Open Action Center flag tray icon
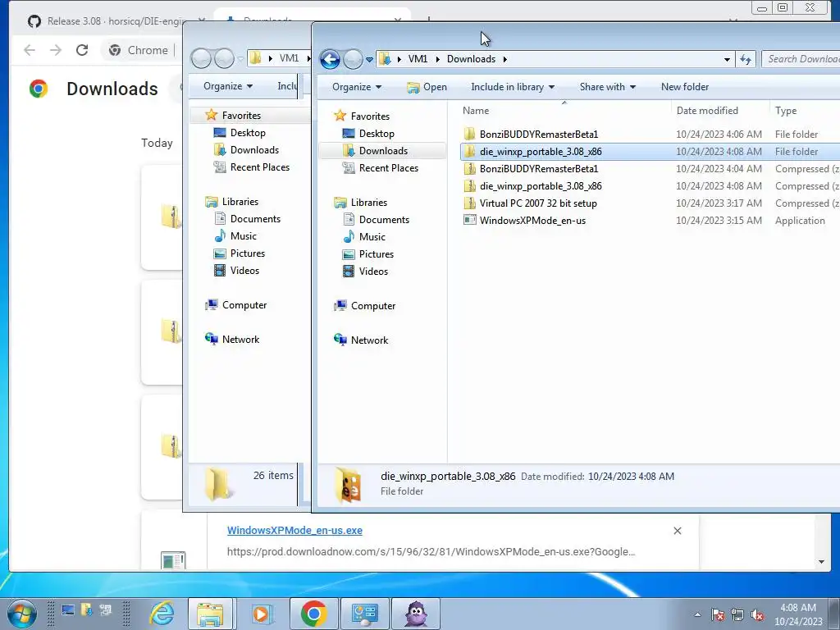840x630 pixels. pyautogui.click(x=717, y=614)
